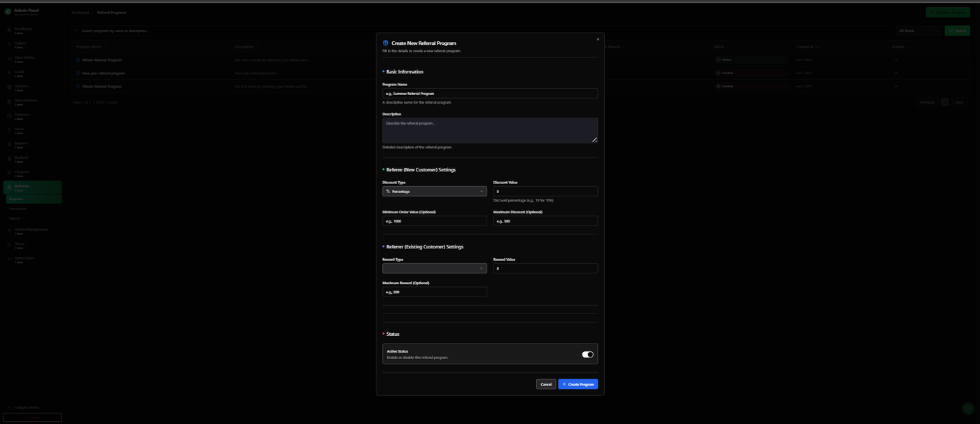Close the Create New Referral Program dialog
Viewport: 980px width, 424px height.
click(x=598, y=39)
